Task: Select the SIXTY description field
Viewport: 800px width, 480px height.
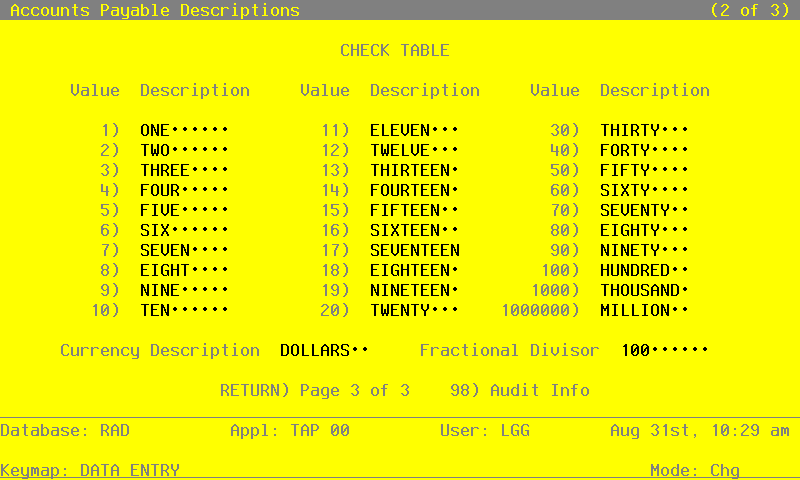Action: pos(644,190)
